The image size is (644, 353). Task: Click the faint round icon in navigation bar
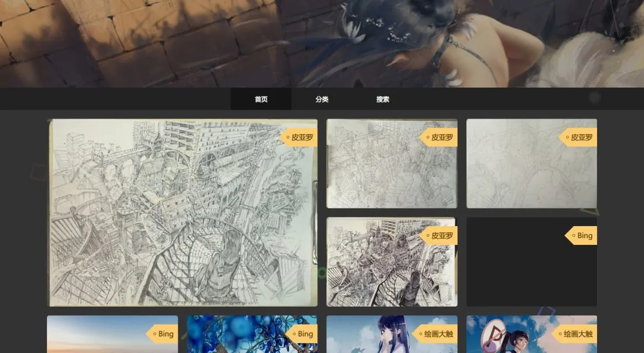pos(594,98)
